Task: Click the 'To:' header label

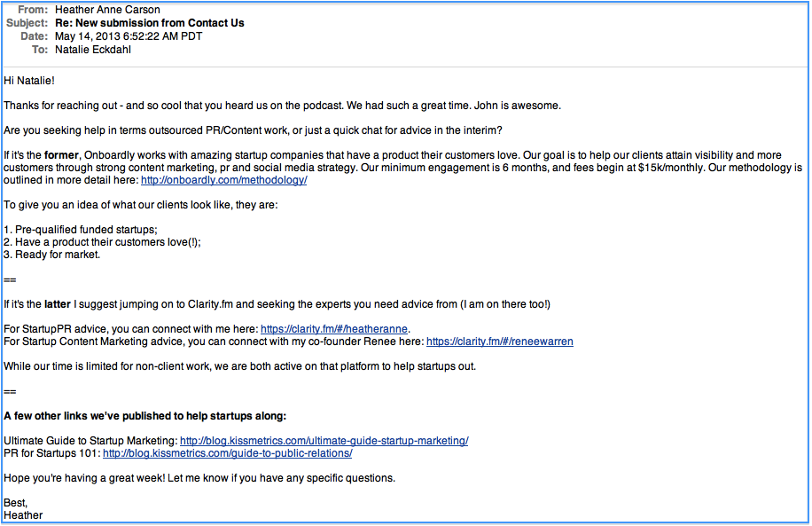Action: [40, 50]
